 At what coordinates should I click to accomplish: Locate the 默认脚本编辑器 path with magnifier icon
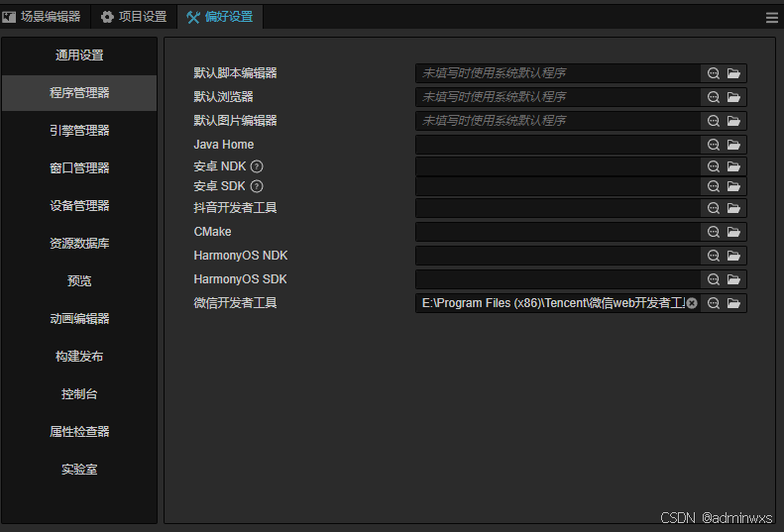[x=714, y=73]
